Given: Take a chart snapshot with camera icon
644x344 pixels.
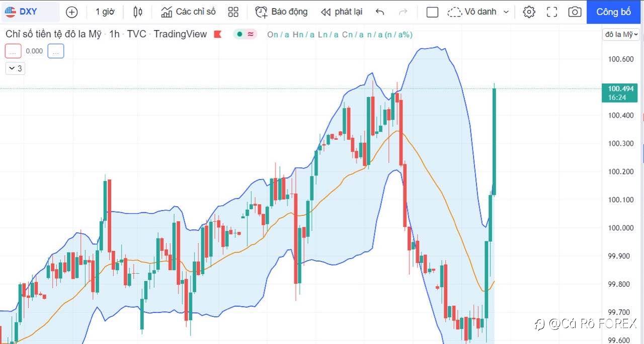Looking at the screenshot, I should (x=575, y=12).
